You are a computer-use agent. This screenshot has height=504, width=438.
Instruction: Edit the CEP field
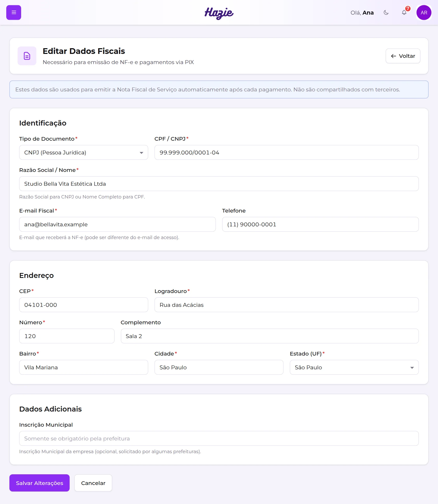[x=84, y=305]
